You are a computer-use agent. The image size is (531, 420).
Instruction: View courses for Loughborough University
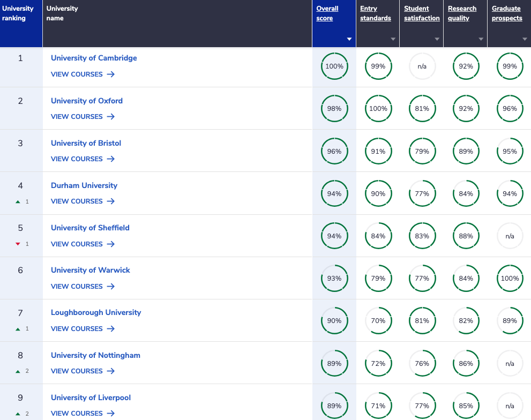(83, 328)
